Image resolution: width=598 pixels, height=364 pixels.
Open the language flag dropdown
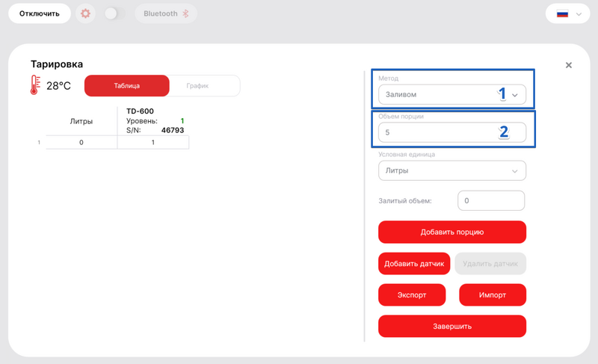pyautogui.click(x=568, y=13)
